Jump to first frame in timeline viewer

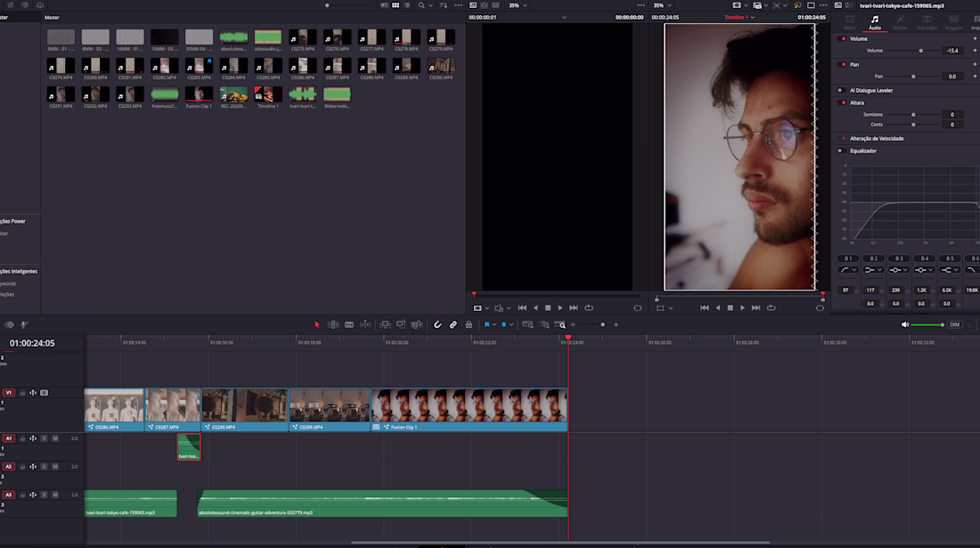pyautogui.click(x=705, y=308)
